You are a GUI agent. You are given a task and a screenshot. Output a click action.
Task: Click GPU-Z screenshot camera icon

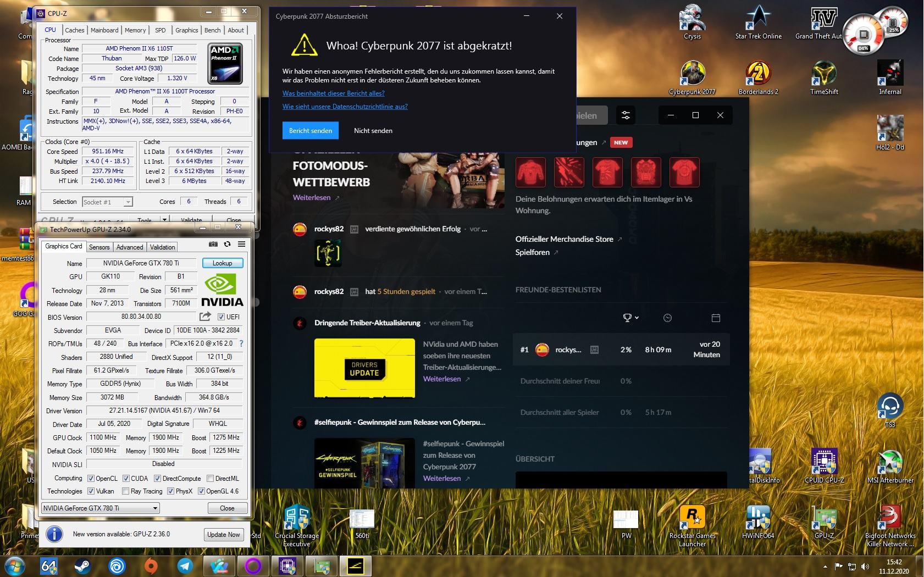(x=213, y=244)
